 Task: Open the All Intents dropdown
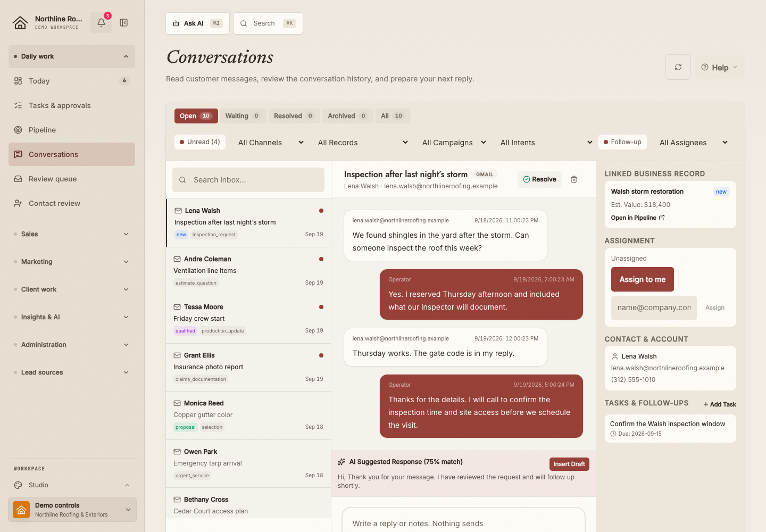pos(546,143)
